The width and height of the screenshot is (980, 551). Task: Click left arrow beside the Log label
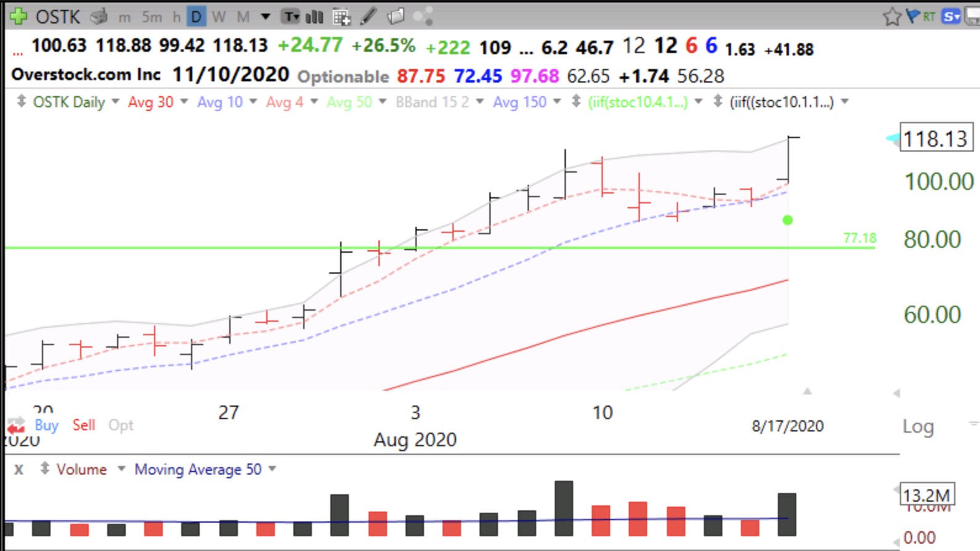[x=896, y=393]
